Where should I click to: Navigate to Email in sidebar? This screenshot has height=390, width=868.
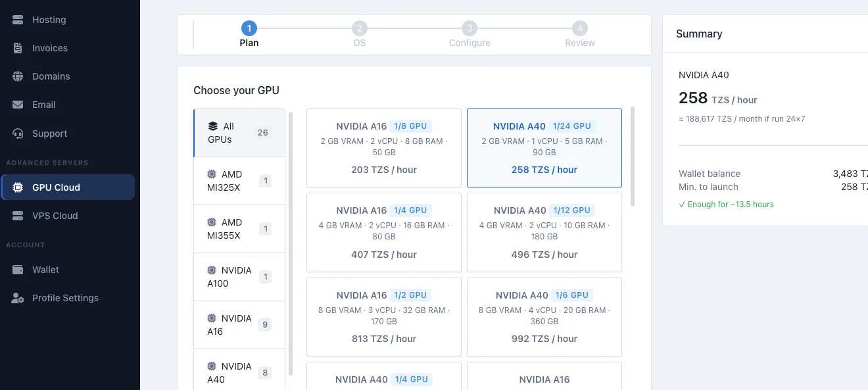coord(68,105)
